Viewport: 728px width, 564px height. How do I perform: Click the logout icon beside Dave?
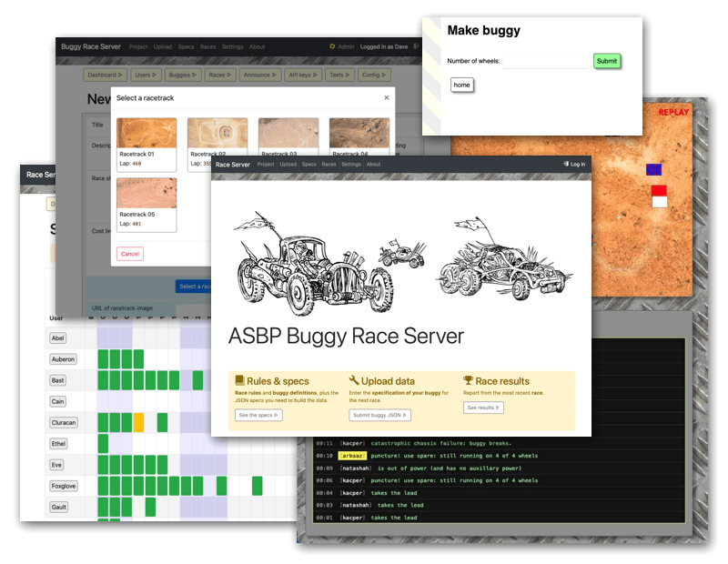pos(416,46)
